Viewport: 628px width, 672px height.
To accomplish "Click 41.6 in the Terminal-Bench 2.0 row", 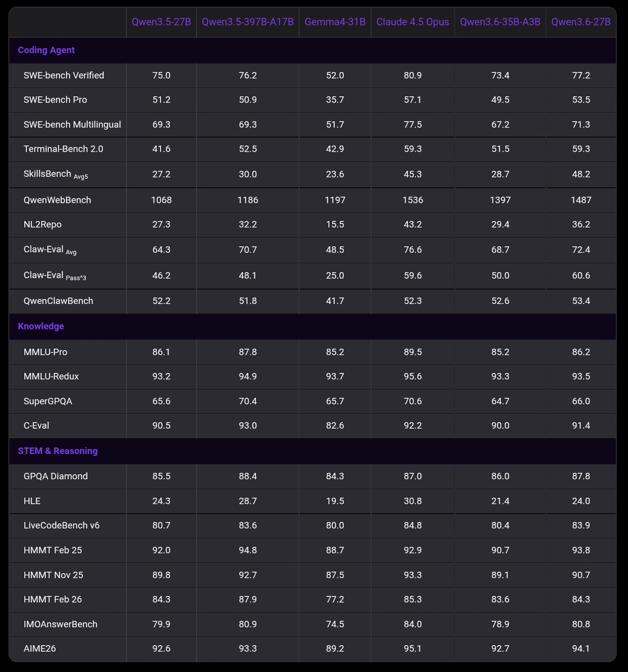I will pyautogui.click(x=161, y=149).
